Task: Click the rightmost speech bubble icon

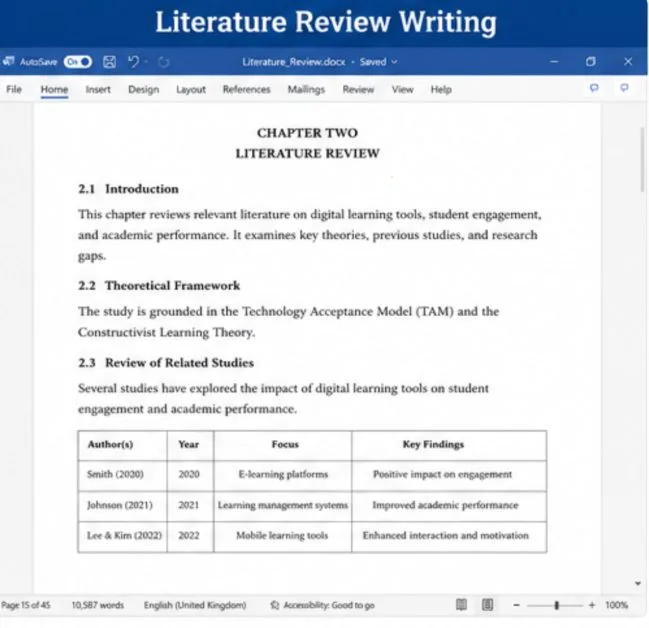Action: pos(624,88)
